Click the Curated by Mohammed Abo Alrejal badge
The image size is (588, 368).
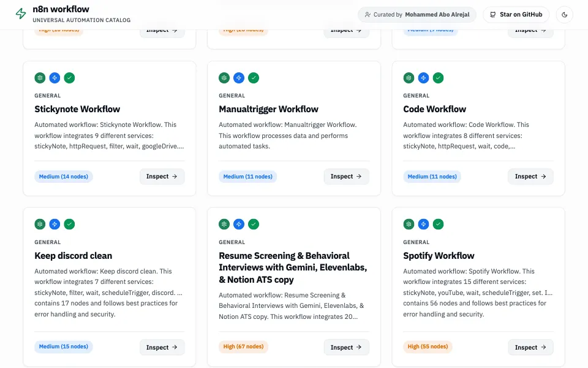[417, 15]
